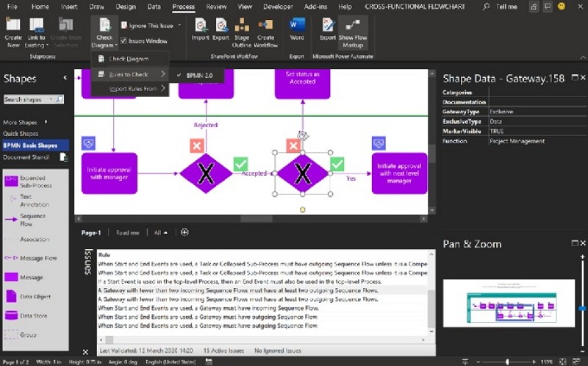
Task: Open the Quick Shapes stencil
Action: tap(21, 134)
